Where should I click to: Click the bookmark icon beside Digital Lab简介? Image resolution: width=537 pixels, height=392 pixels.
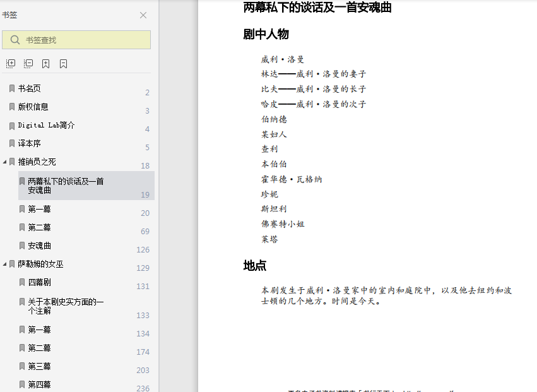coord(12,126)
